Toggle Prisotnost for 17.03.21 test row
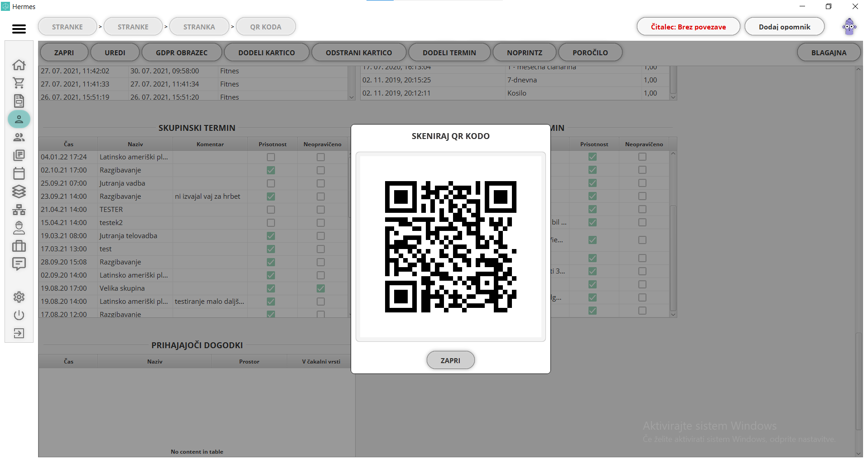This screenshot has height=465, width=868. tap(271, 249)
